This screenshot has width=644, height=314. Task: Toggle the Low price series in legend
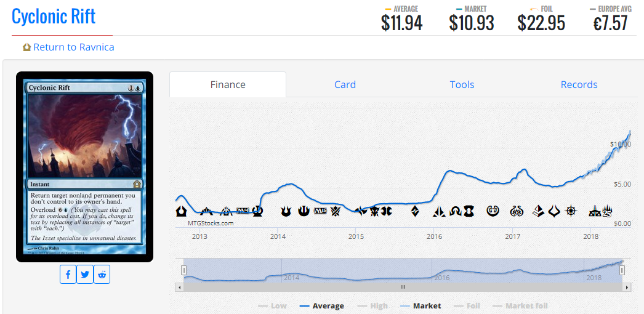272,306
